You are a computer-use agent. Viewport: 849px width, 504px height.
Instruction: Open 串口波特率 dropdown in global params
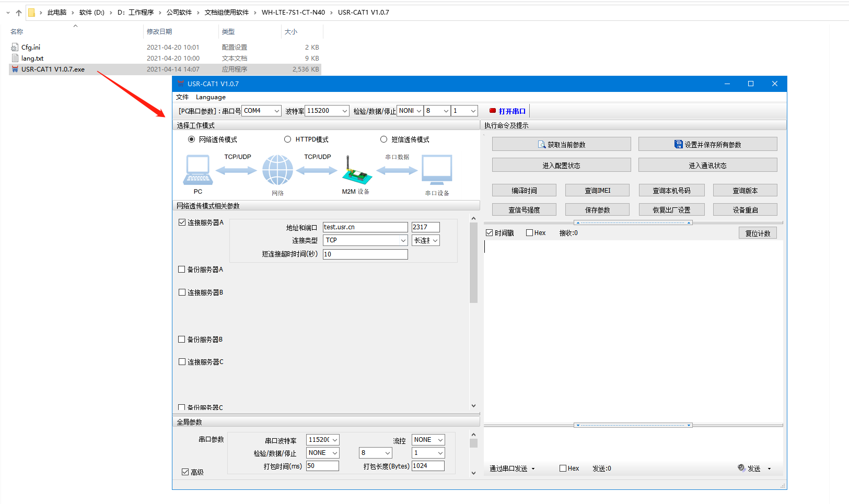click(x=335, y=440)
